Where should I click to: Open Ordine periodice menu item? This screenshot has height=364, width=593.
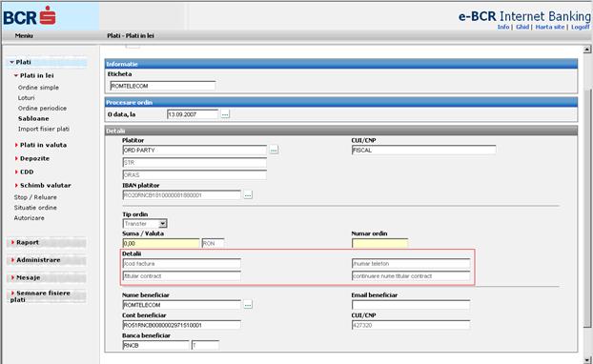click(42, 108)
